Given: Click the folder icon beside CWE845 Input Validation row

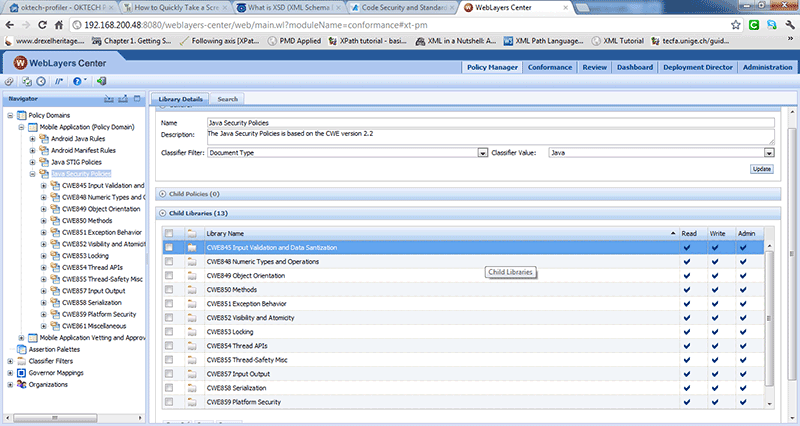Looking at the screenshot, I should pyautogui.click(x=192, y=247).
